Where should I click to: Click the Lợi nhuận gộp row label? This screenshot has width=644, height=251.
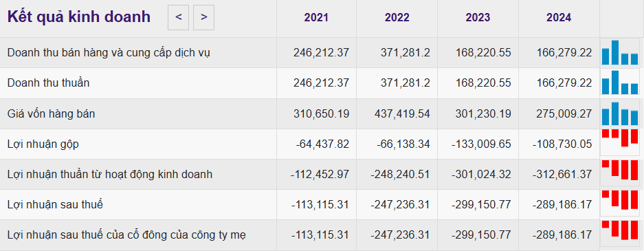click(x=43, y=144)
